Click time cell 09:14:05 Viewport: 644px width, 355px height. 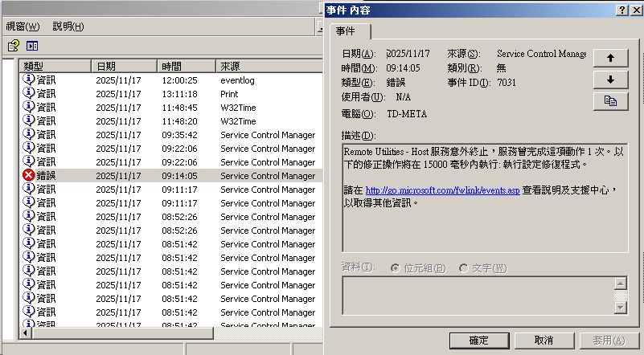click(179, 176)
